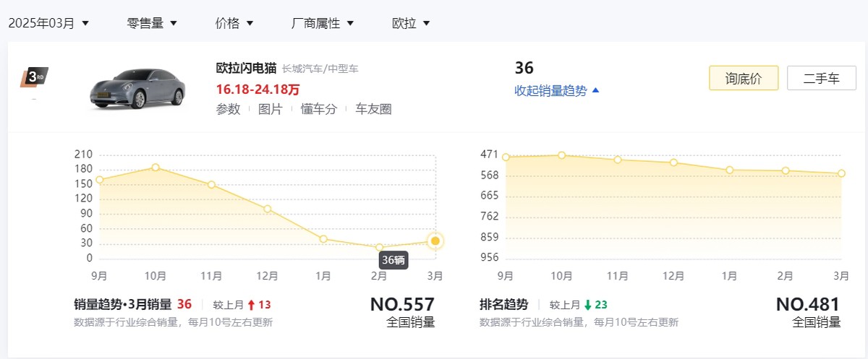This screenshot has width=868, height=359.
Task: Open the 图片 tab link
Action: click(271, 109)
